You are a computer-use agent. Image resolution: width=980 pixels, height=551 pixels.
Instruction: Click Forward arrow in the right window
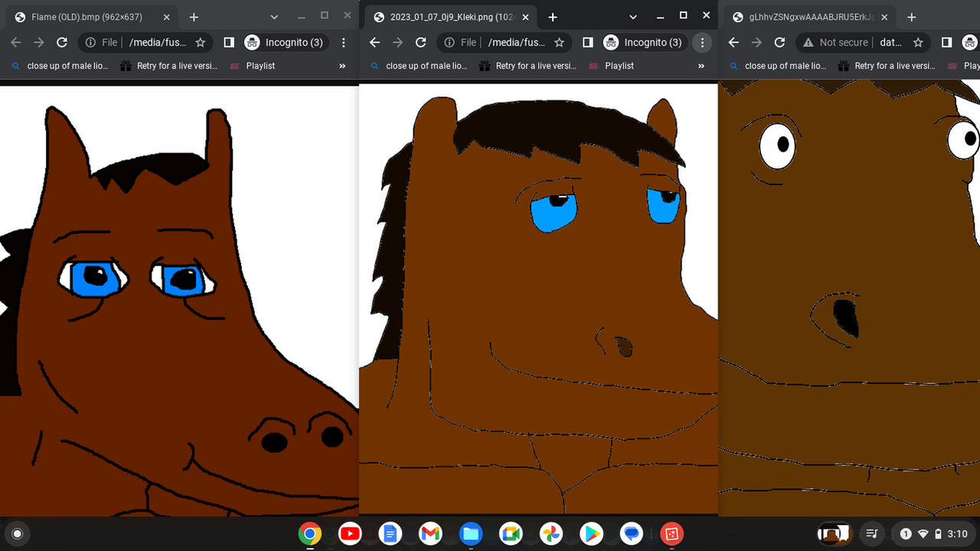coord(758,43)
